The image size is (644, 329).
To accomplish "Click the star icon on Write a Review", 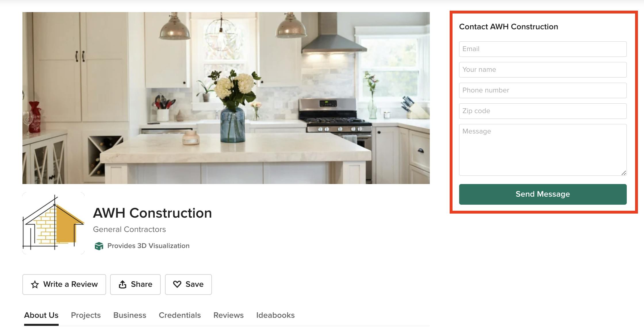I will pos(35,285).
